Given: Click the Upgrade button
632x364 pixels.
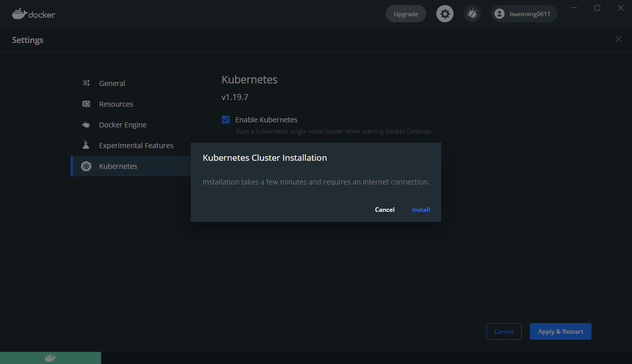Looking at the screenshot, I should [406, 14].
